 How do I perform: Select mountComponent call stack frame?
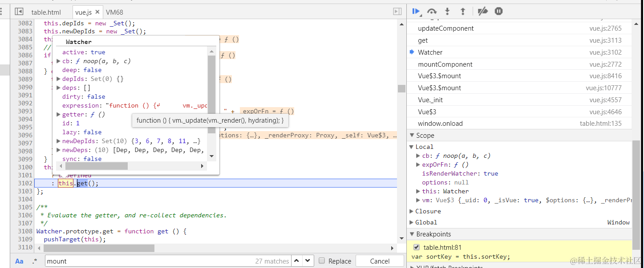tap(519, 64)
